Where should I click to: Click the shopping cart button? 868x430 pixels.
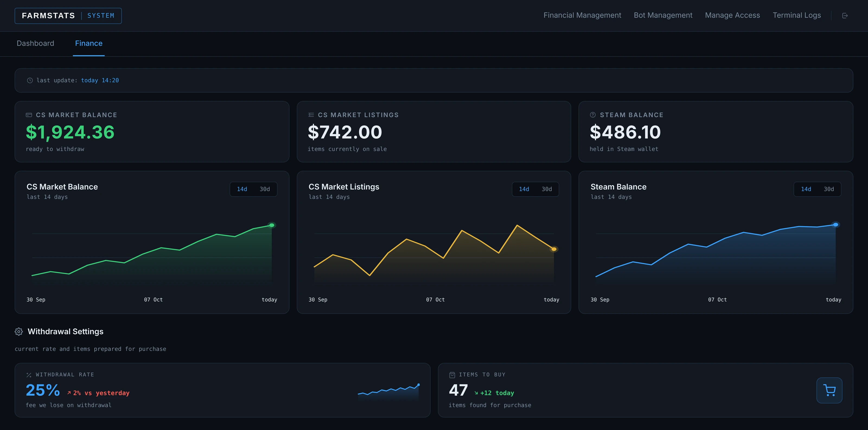click(829, 390)
